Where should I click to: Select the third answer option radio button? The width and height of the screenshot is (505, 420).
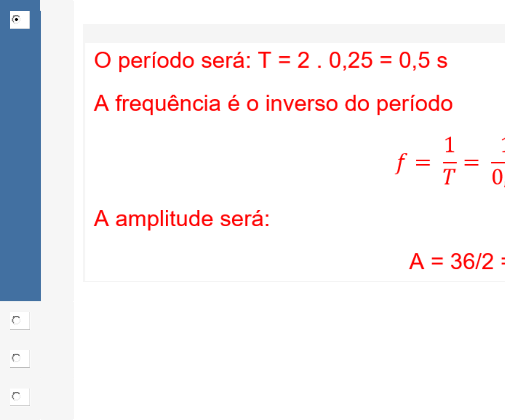point(16,358)
